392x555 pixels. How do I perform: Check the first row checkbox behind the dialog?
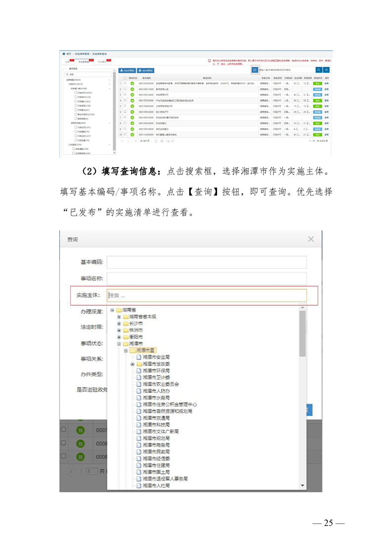click(x=63, y=429)
